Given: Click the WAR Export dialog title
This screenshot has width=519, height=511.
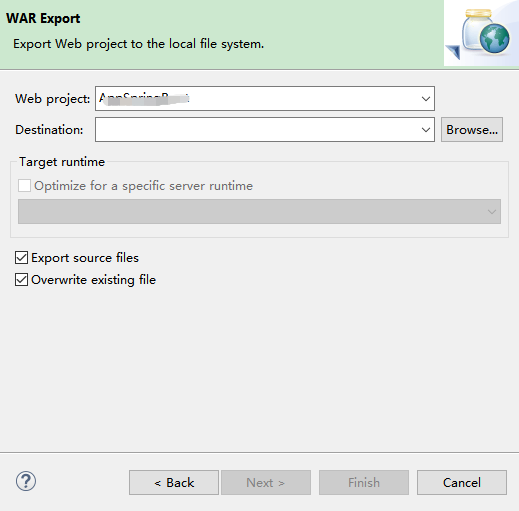Looking at the screenshot, I should (x=43, y=18).
